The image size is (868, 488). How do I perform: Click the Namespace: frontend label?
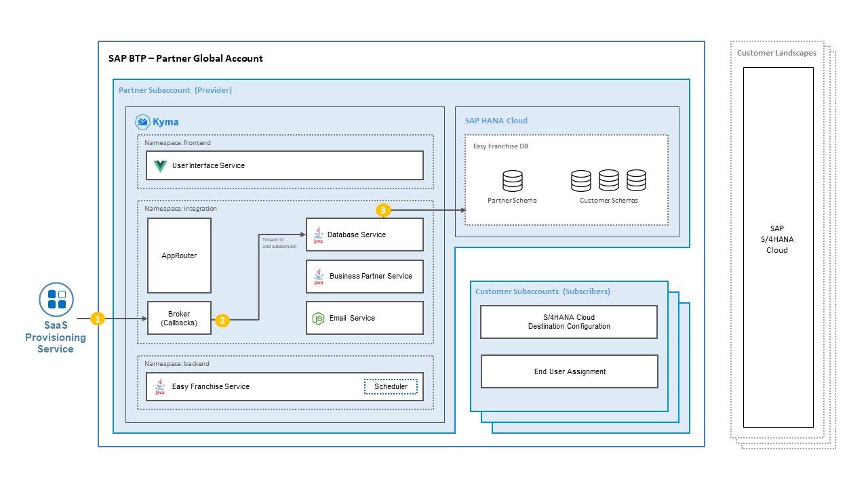pyautogui.click(x=178, y=143)
